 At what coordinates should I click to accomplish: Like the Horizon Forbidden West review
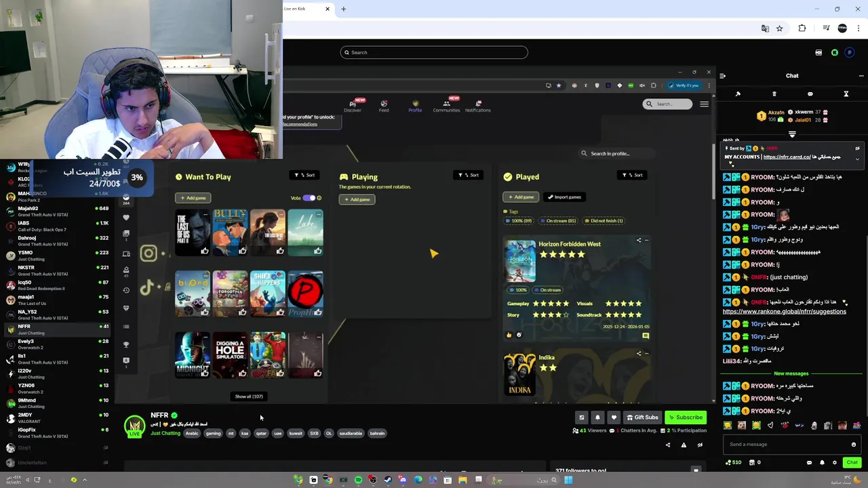(509, 335)
